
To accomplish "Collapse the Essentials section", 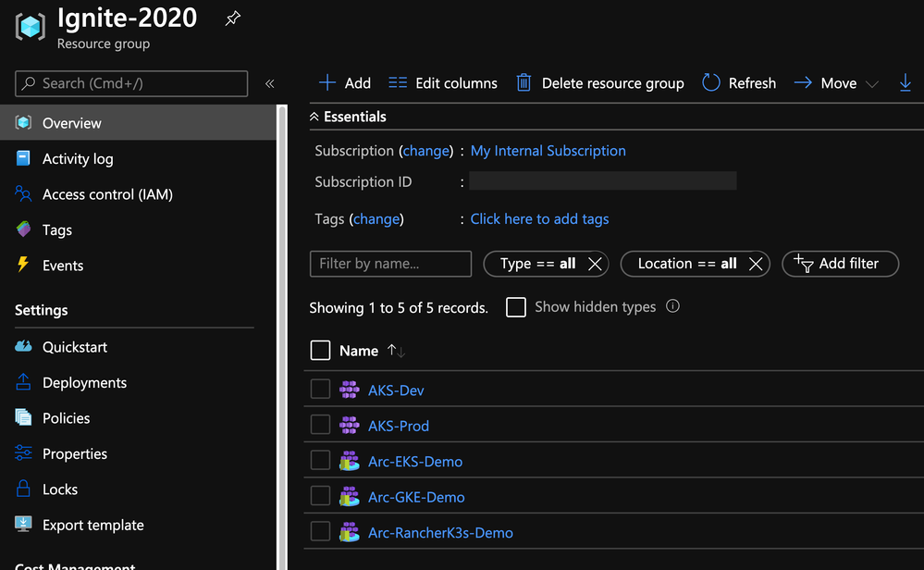I will pos(349,117).
